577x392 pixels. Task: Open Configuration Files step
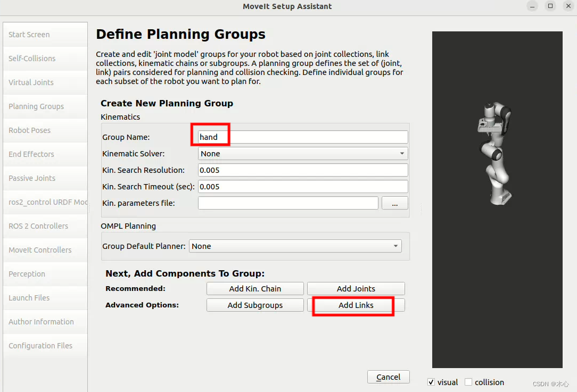click(x=45, y=346)
